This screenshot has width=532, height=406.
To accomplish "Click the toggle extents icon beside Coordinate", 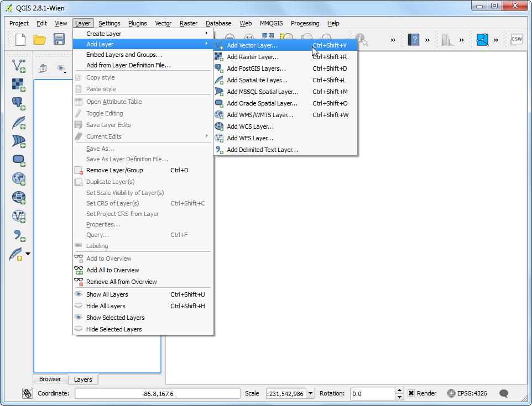I will click(27, 393).
